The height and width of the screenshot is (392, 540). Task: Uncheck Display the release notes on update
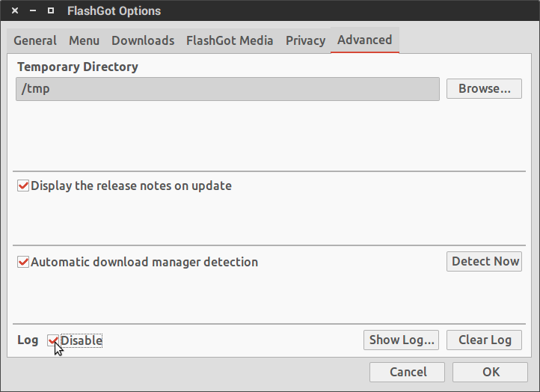tap(23, 186)
